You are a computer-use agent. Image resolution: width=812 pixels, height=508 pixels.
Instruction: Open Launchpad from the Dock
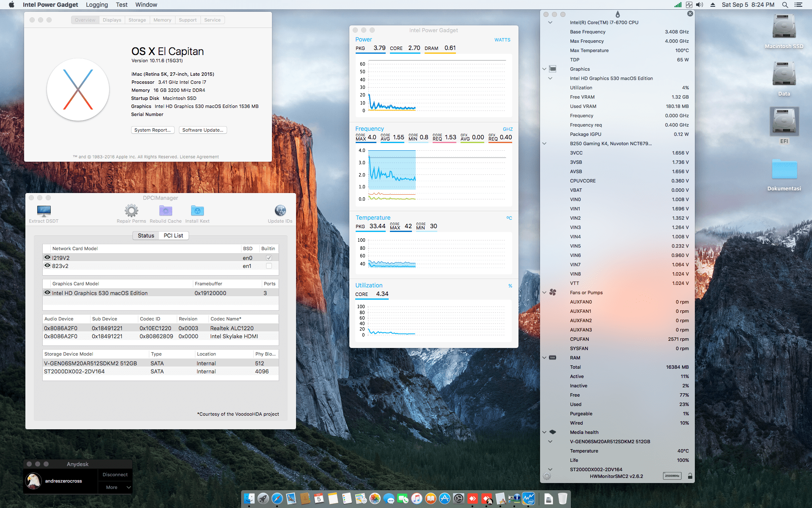(263, 499)
